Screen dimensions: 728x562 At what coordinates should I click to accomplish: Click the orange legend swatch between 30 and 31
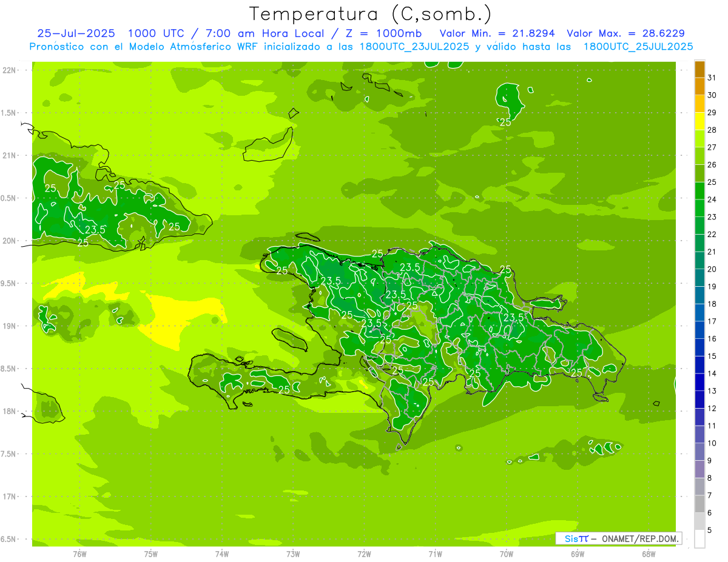[699, 87]
